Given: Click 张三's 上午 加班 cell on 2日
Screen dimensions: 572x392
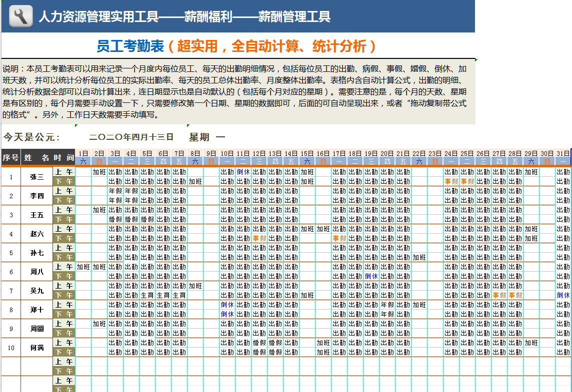Looking at the screenshot, I should click(99, 172).
